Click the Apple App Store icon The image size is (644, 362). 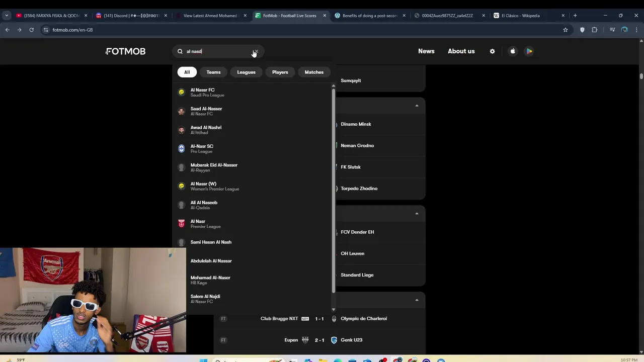(x=513, y=51)
